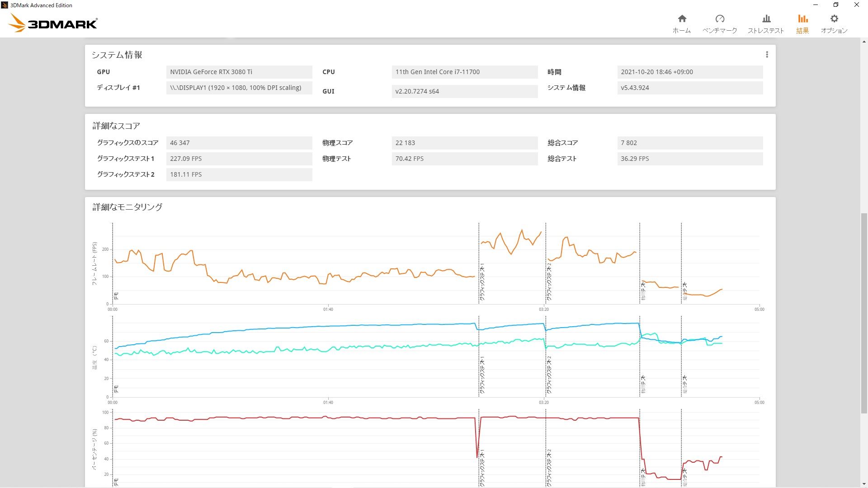Click the Graphics test 1 marker in FPS chart

click(482, 282)
